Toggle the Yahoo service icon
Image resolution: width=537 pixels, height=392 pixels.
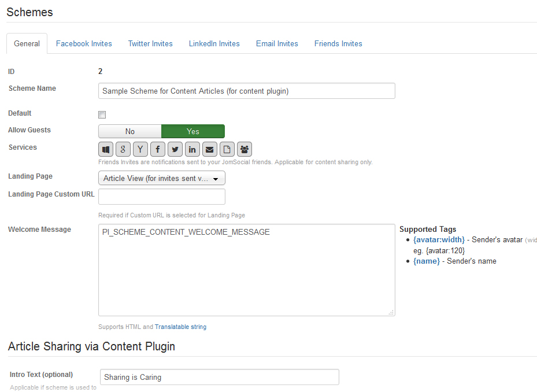click(140, 149)
